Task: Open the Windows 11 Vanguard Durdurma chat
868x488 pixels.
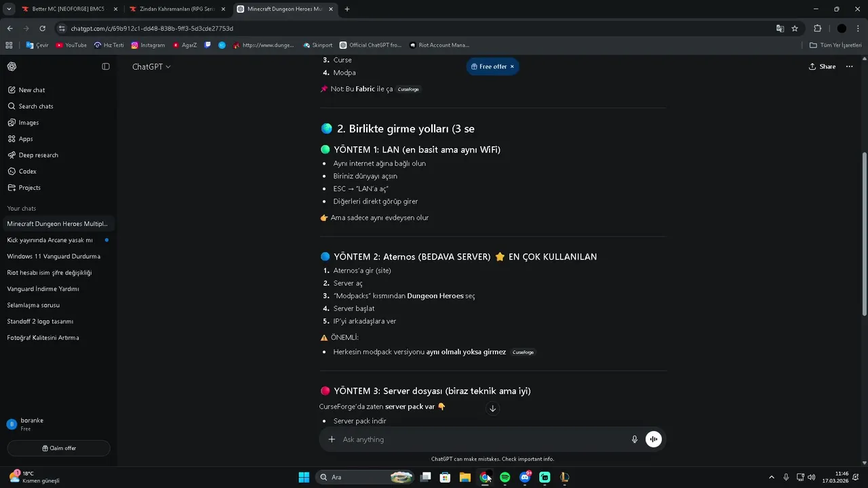Action: pyautogui.click(x=58, y=256)
